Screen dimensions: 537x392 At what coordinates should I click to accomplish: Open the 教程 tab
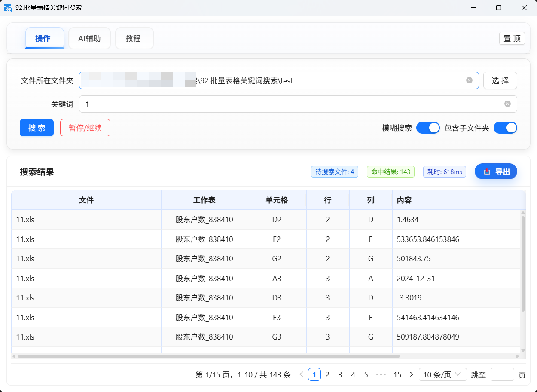tap(134, 38)
